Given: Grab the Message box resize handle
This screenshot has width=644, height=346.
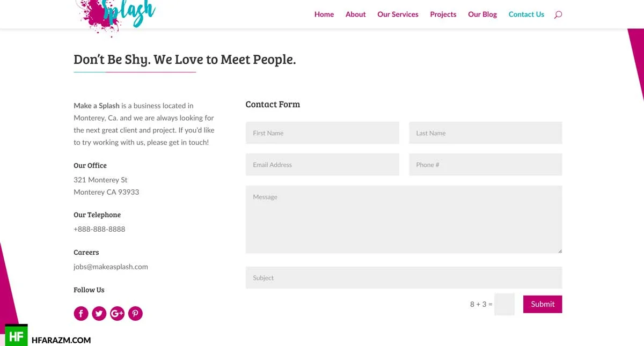Looking at the screenshot, I should (x=560, y=251).
